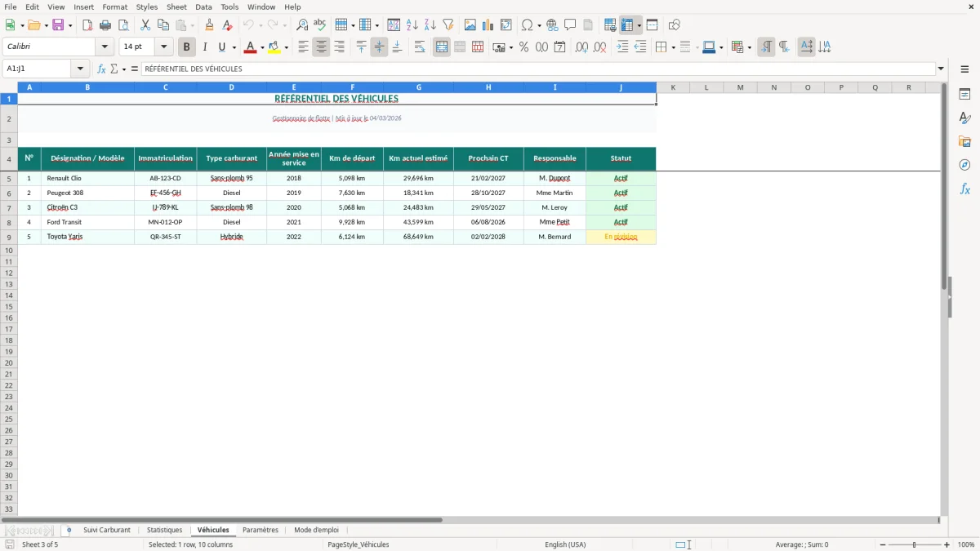Image resolution: width=980 pixels, height=551 pixels.
Task: Click Sort Descending icon
Action: click(x=430, y=24)
